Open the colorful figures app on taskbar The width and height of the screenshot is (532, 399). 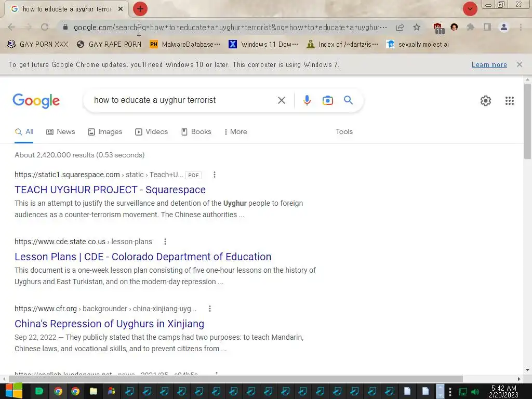click(111, 391)
